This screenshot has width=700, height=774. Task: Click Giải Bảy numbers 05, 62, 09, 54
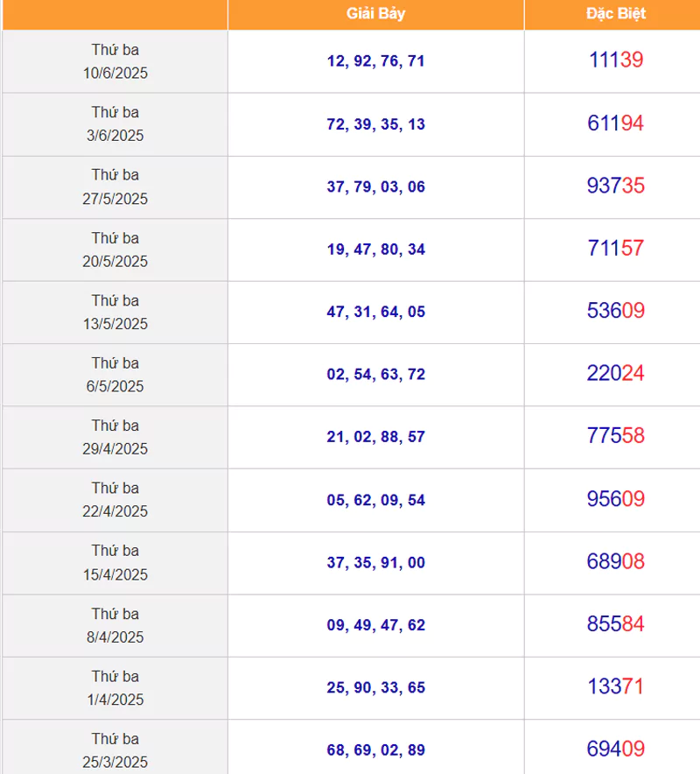[376, 500]
